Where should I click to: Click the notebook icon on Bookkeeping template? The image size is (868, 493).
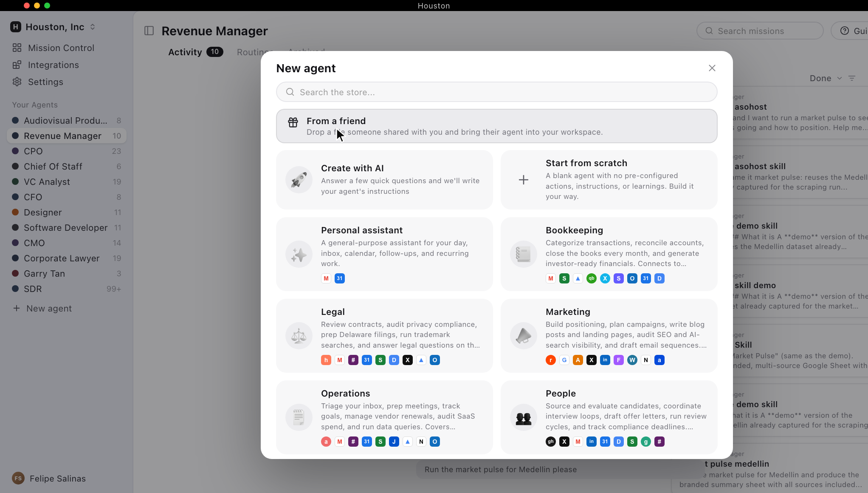[524, 254]
